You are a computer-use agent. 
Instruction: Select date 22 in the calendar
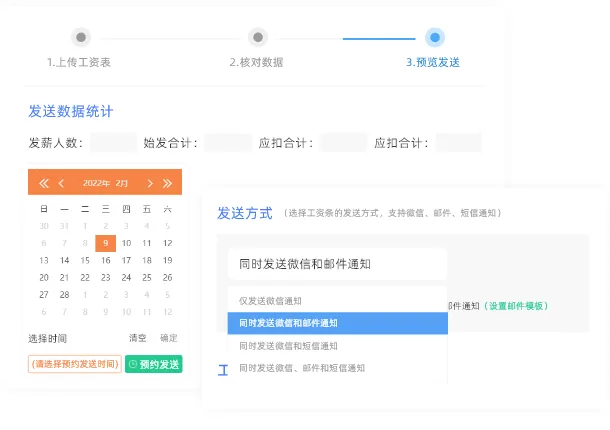tap(85, 277)
